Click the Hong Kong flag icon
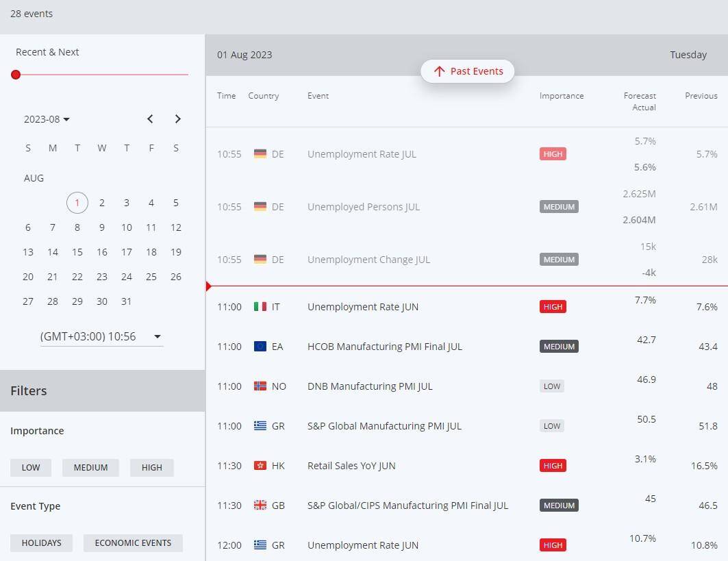728x561 pixels. point(260,466)
